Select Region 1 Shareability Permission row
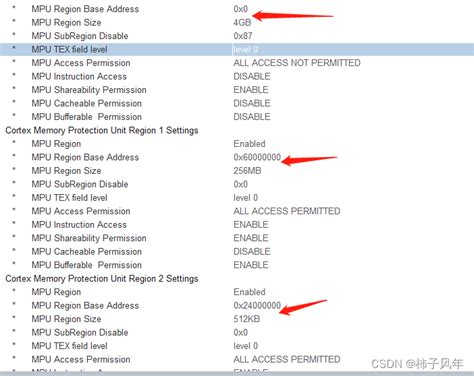 (x=237, y=238)
